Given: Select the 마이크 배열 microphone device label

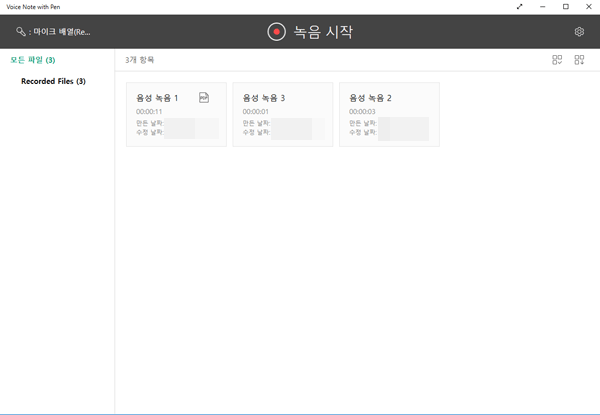Looking at the screenshot, I should [x=62, y=32].
